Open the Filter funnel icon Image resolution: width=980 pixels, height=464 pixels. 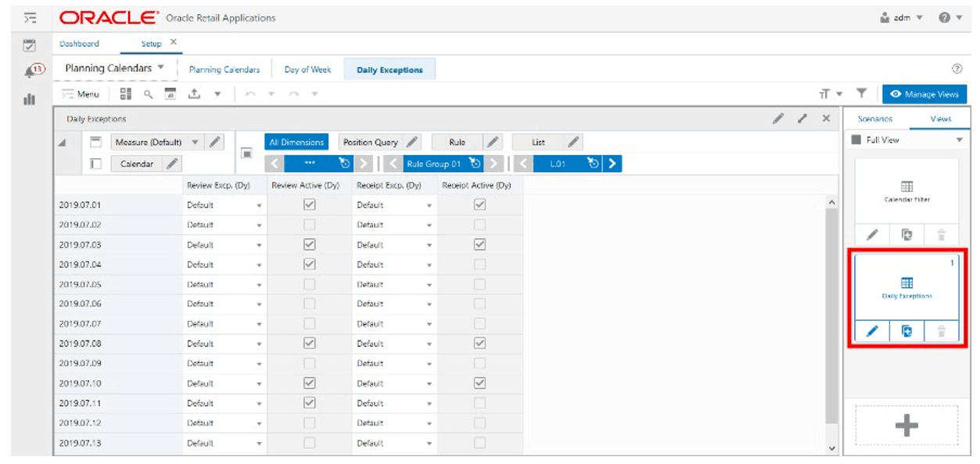(x=861, y=94)
